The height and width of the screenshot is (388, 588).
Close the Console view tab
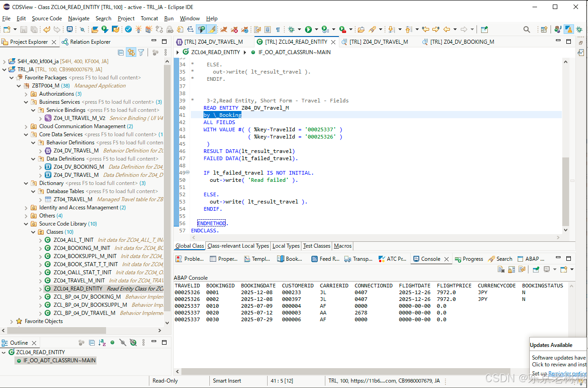447,259
